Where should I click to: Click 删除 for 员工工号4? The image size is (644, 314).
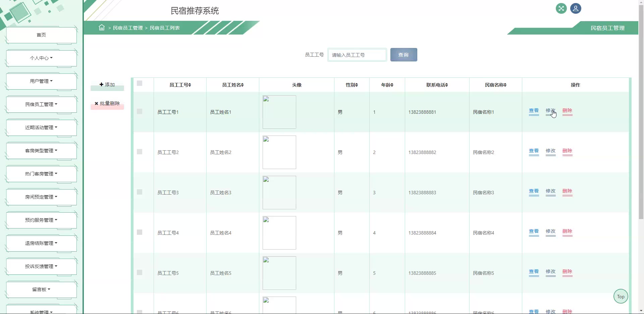(567, 232)
